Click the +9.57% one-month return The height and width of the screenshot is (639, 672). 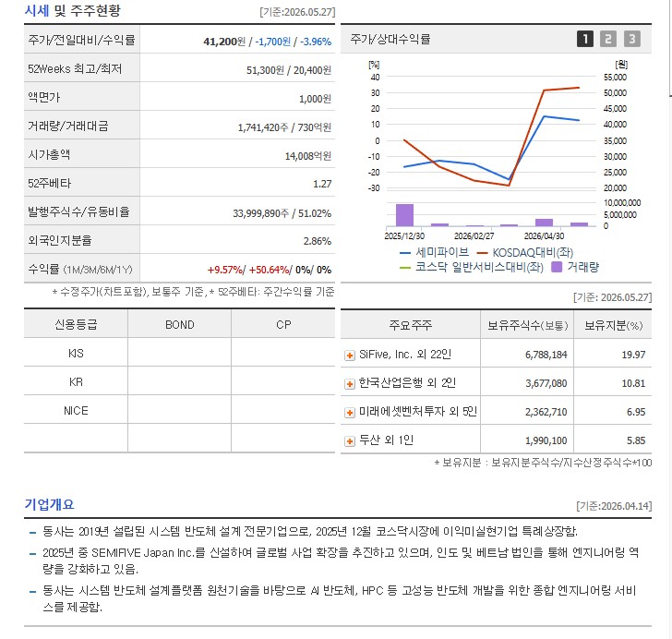225,270
